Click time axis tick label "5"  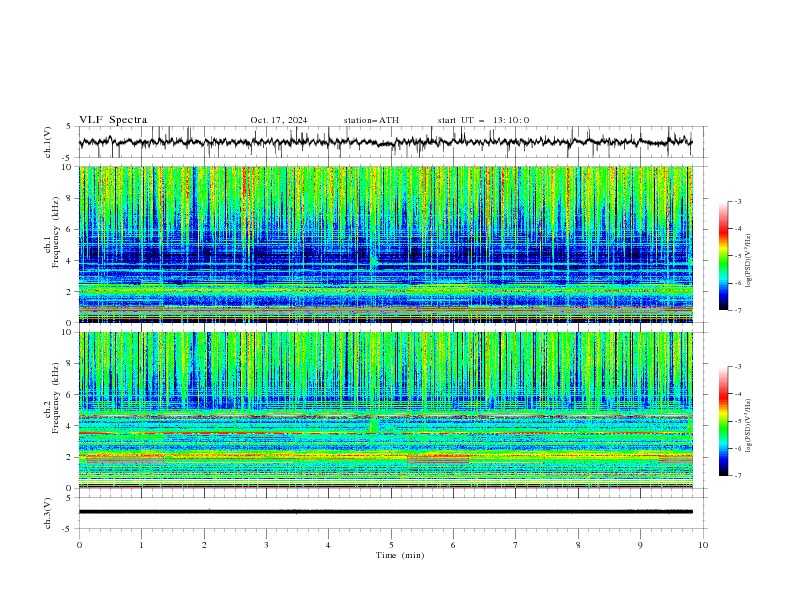coord(391,545)
